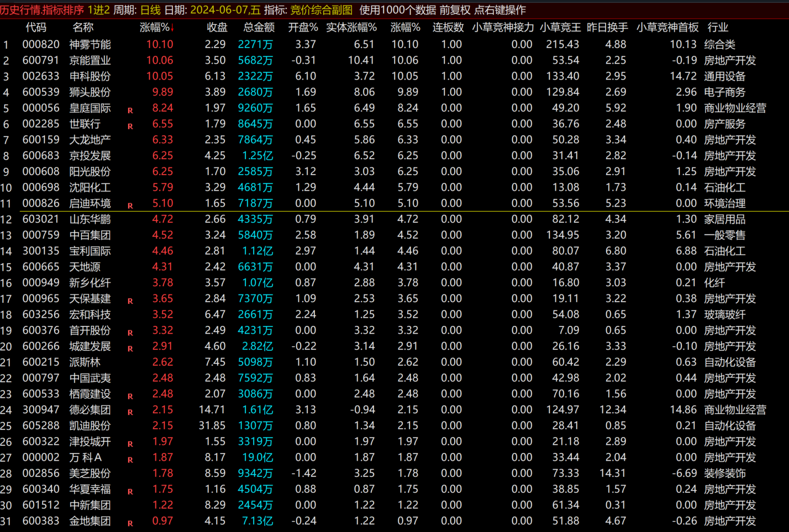The image size is (789, 532).
Task: Click the 日线 period label in title
Action: (150, 10)
